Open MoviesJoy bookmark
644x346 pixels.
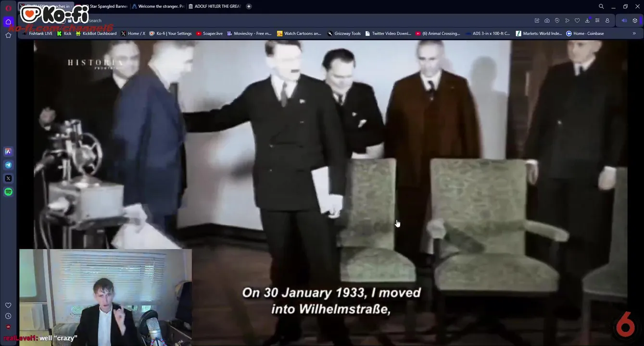249,34
